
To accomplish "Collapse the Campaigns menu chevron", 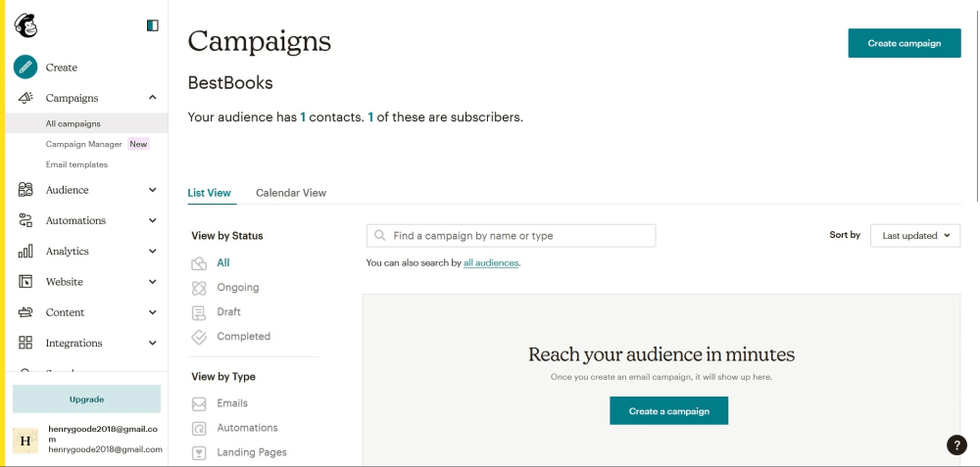I will click(x=153, y=97).
